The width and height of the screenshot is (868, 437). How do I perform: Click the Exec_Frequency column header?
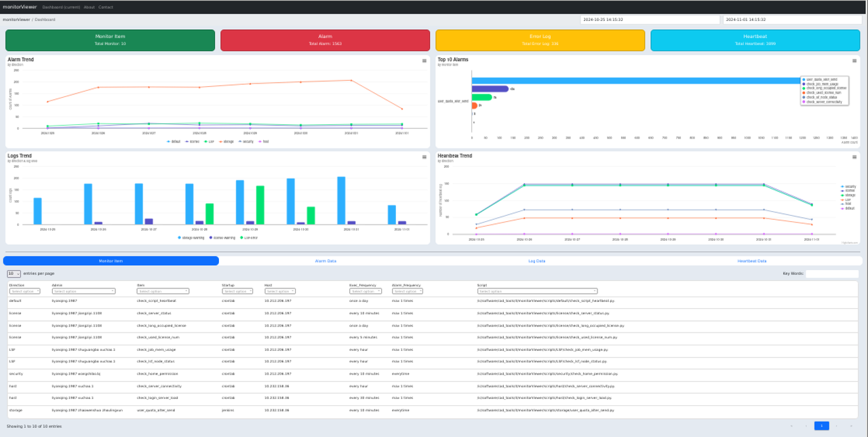363,285
